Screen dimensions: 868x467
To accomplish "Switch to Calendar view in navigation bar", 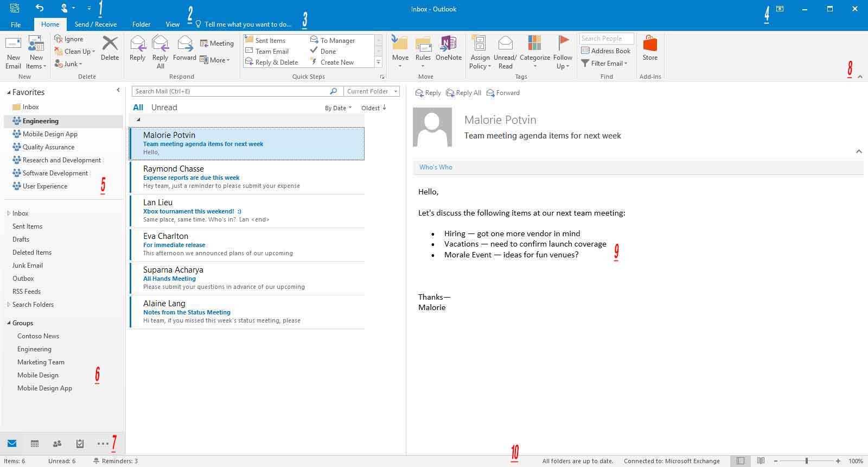I will (35, 444).
